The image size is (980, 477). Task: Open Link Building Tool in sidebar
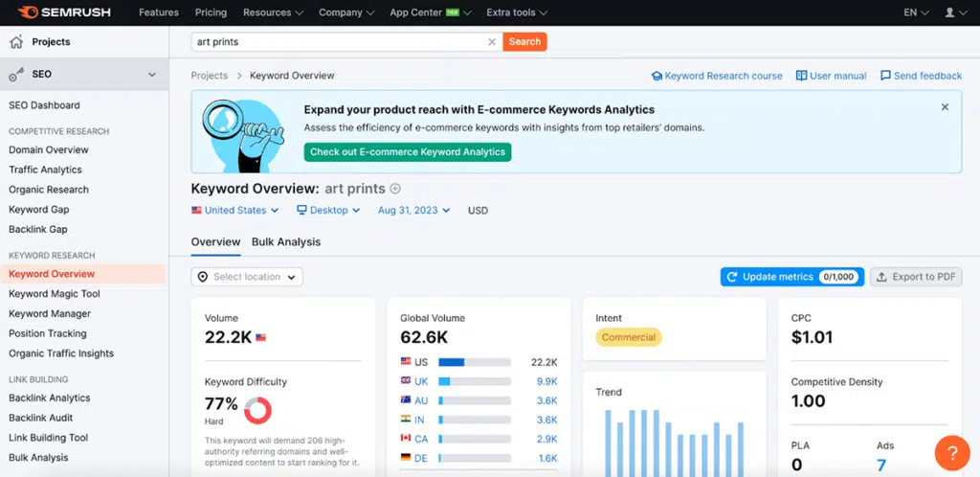coord(48,438)
